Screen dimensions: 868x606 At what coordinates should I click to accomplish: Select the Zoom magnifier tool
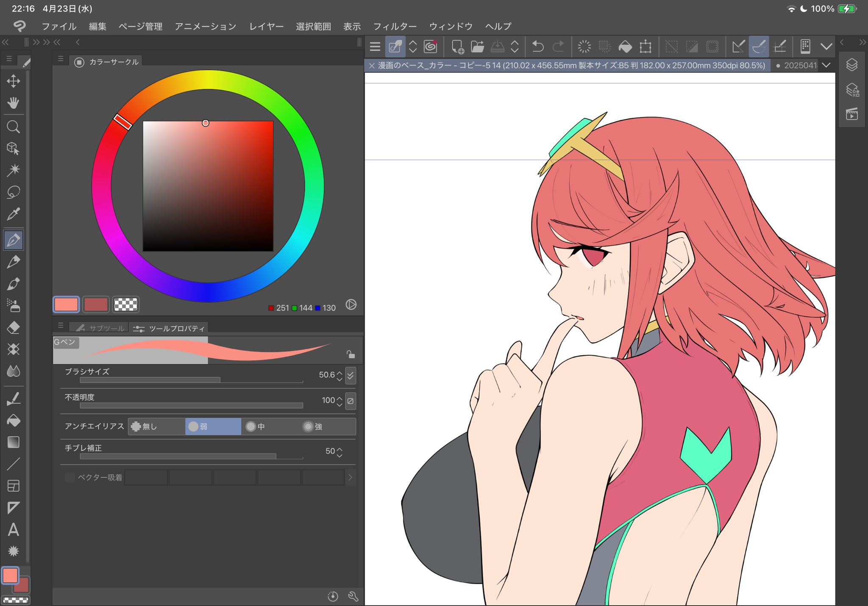tap(13, 127)
